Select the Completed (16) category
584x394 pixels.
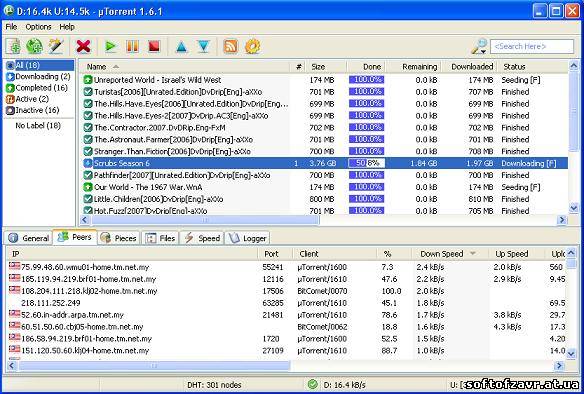pyautogui.click(x=36, y=88)
